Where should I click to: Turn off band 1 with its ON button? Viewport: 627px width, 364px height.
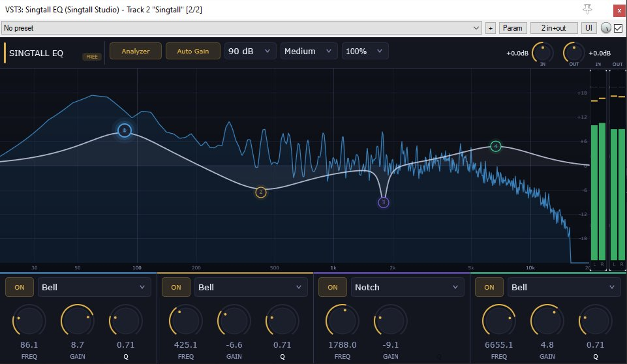point(19,287)
